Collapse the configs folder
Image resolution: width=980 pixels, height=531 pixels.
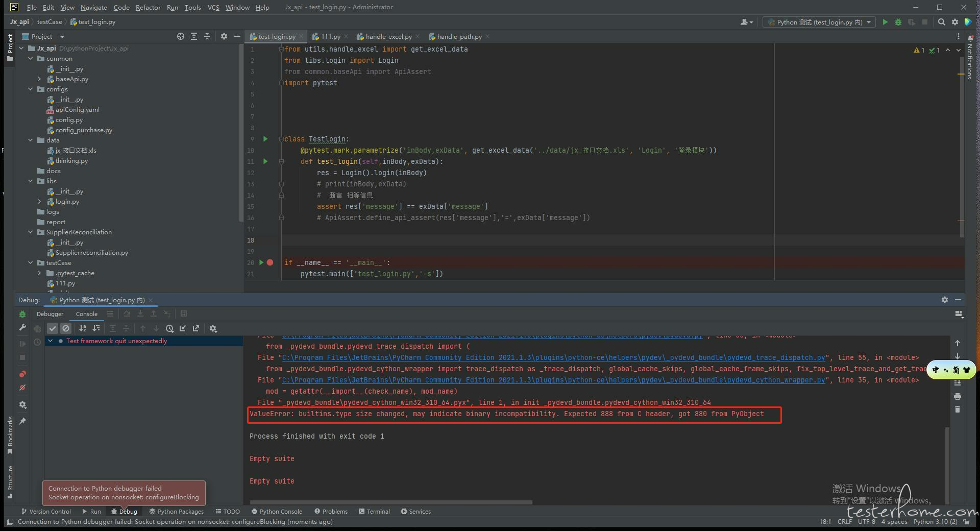click(x=31, y=89)
